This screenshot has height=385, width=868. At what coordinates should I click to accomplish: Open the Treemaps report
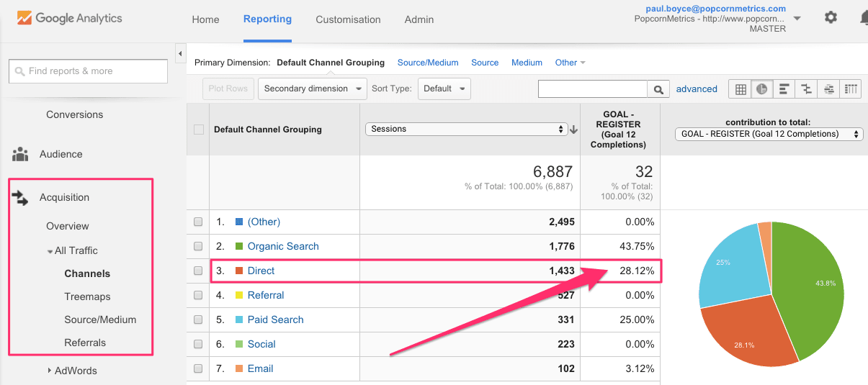87,296
